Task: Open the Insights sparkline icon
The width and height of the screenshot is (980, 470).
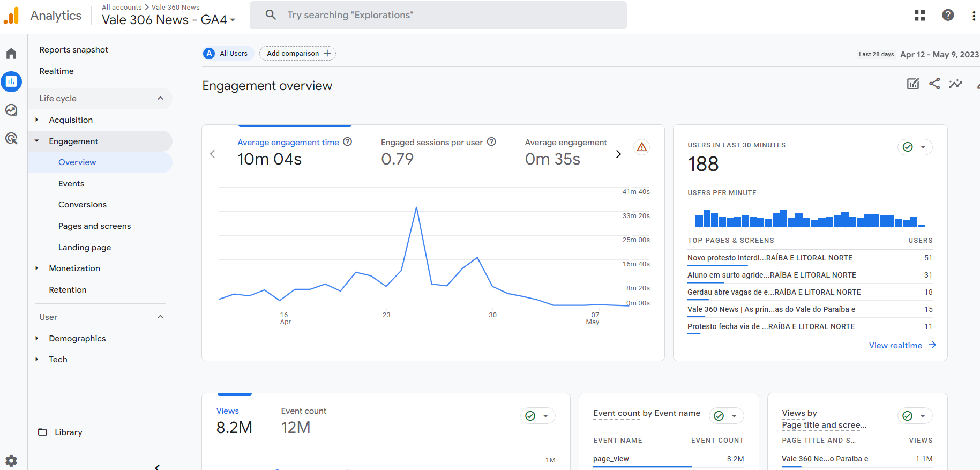Action: [x=955, y=84]
